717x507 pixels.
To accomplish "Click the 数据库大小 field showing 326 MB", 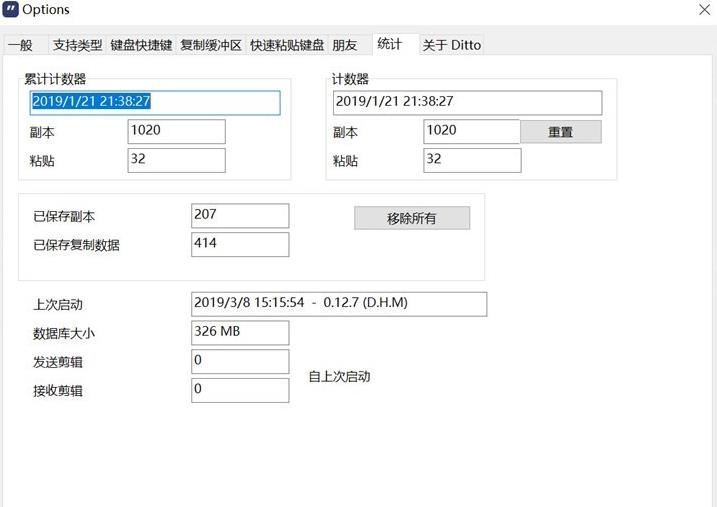I will (x=240, y=333).
